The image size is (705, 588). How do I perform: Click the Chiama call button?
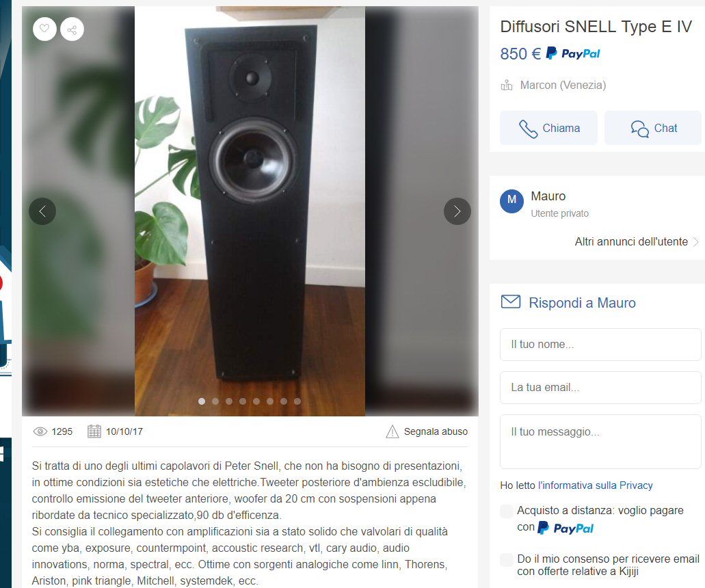tap(548, 128)
